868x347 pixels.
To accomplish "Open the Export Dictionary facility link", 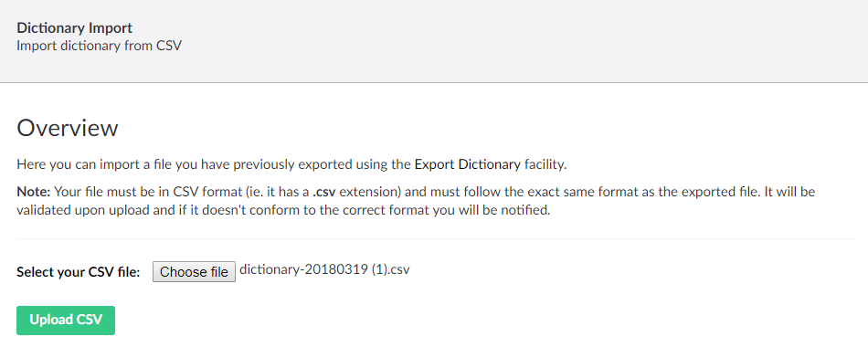I will click(467, 164).
